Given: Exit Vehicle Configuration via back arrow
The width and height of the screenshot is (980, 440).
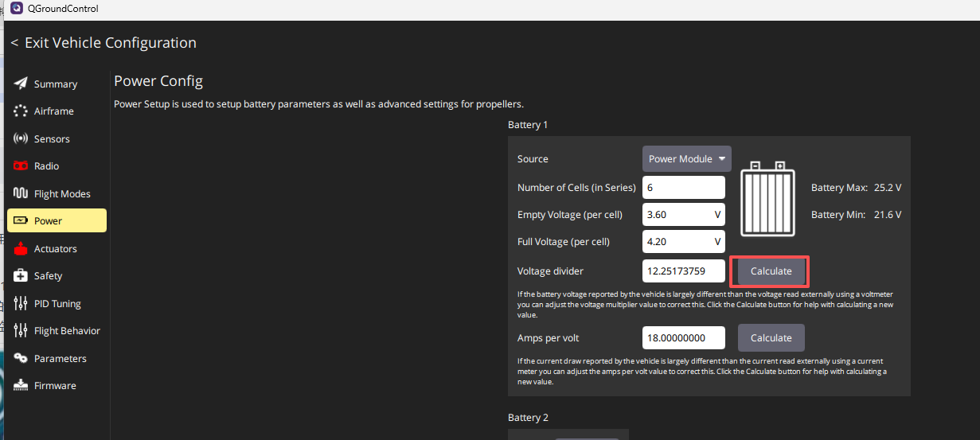Looking at the screenshot, I should coord(14,43).
